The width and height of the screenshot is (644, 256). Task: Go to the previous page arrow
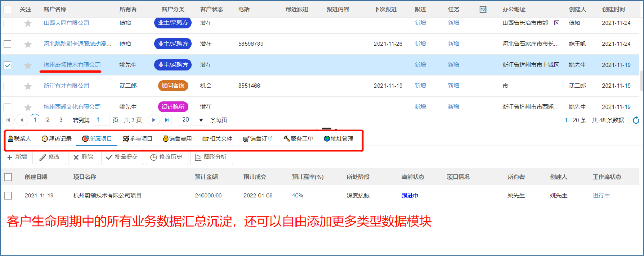[x=22, y=120]
